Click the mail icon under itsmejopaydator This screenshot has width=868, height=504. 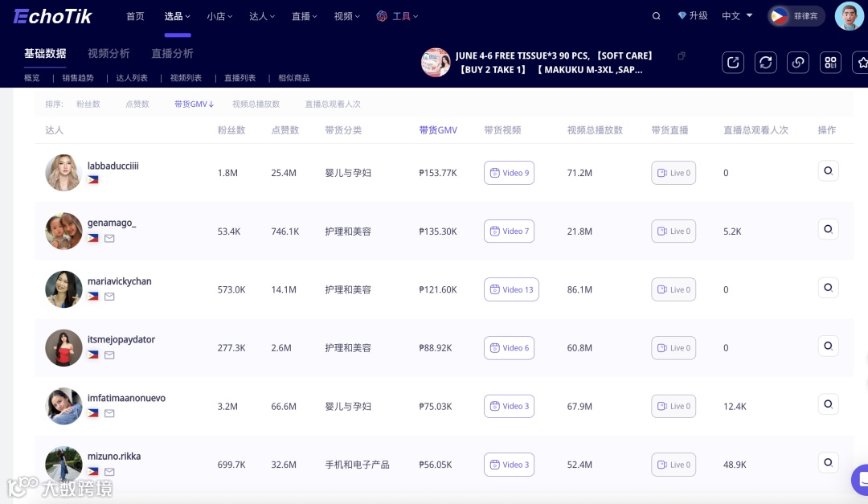[109, 355]
